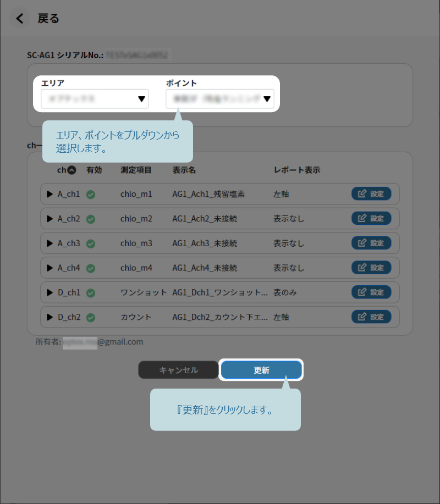
Task: Open 設定 for A_ch3
Action: tap(371, 243)
